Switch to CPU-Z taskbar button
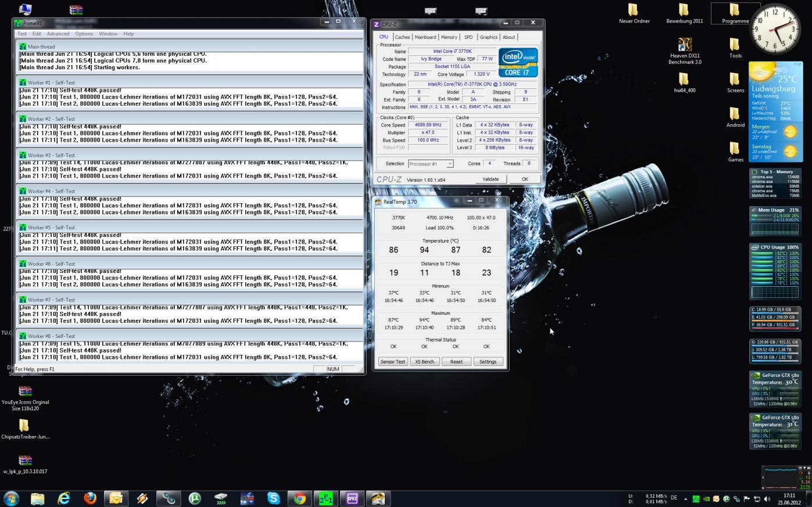The image size is (812, 507). [352, 498]
